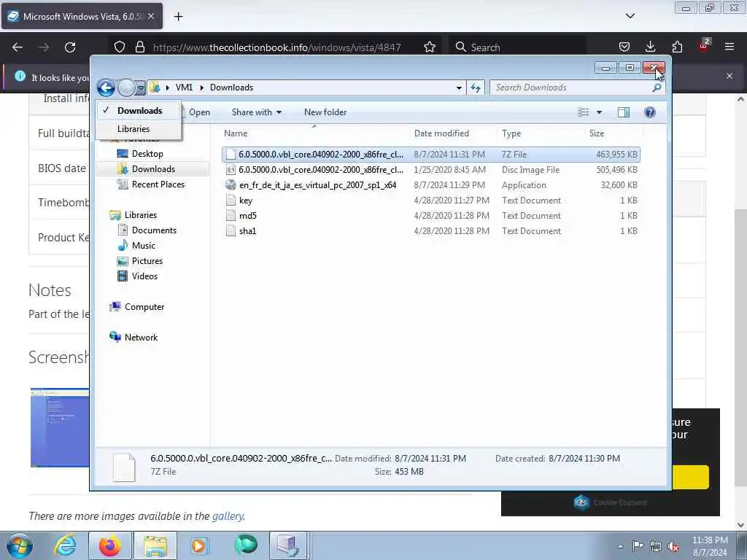Image resolution: width=747 pixels, height=560 pixels.
Task: Open the Windows Start menu
Action: 20,545
